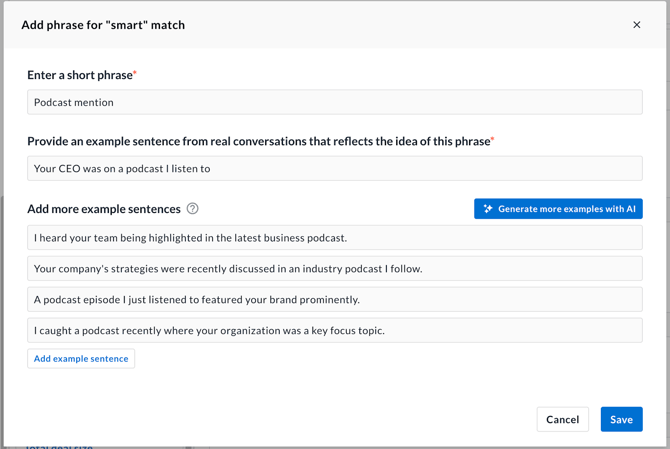Edit the 'Your CEO was on a podcast' sentence

pos(334,169)
